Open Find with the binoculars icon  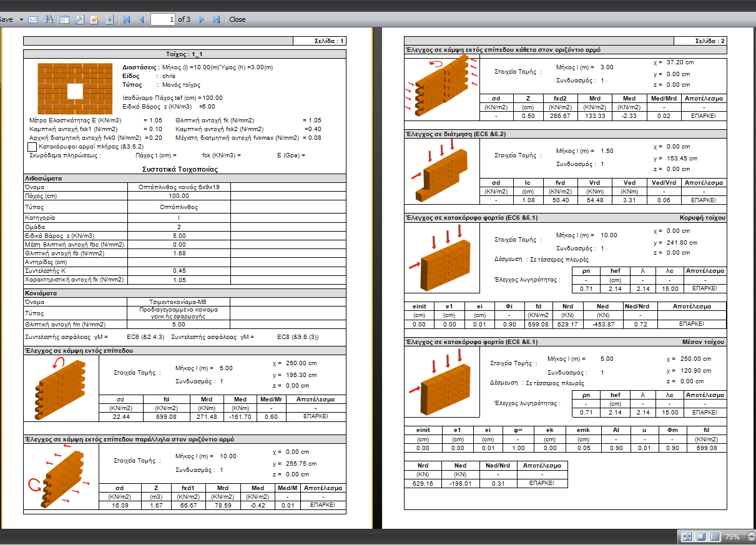[x=49, y=19]
